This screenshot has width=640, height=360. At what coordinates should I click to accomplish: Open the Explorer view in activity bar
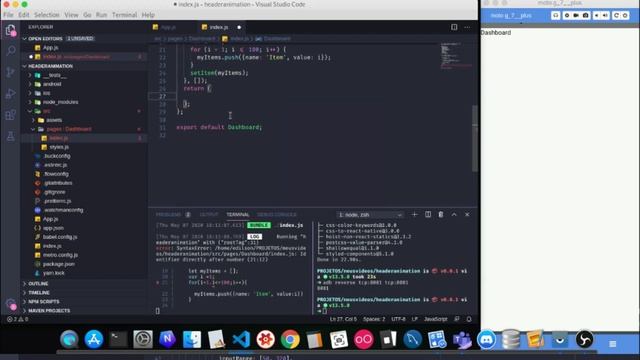point(11,30)
